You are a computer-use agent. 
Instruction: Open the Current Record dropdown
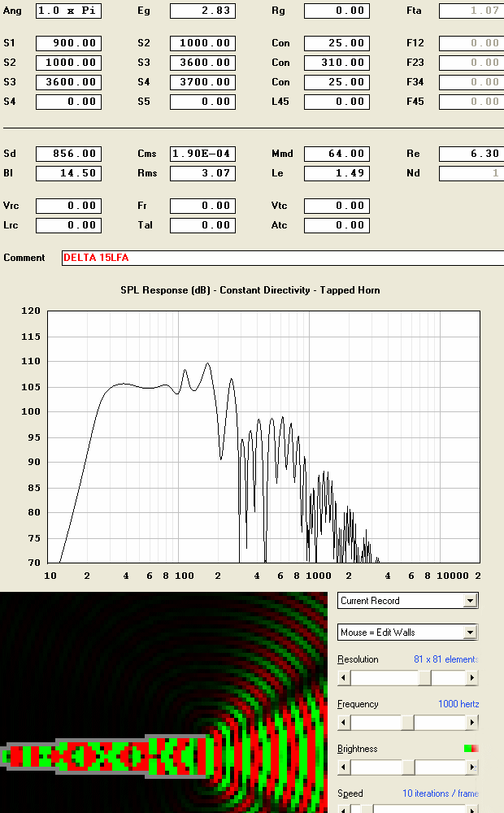(x=470, y=601)
